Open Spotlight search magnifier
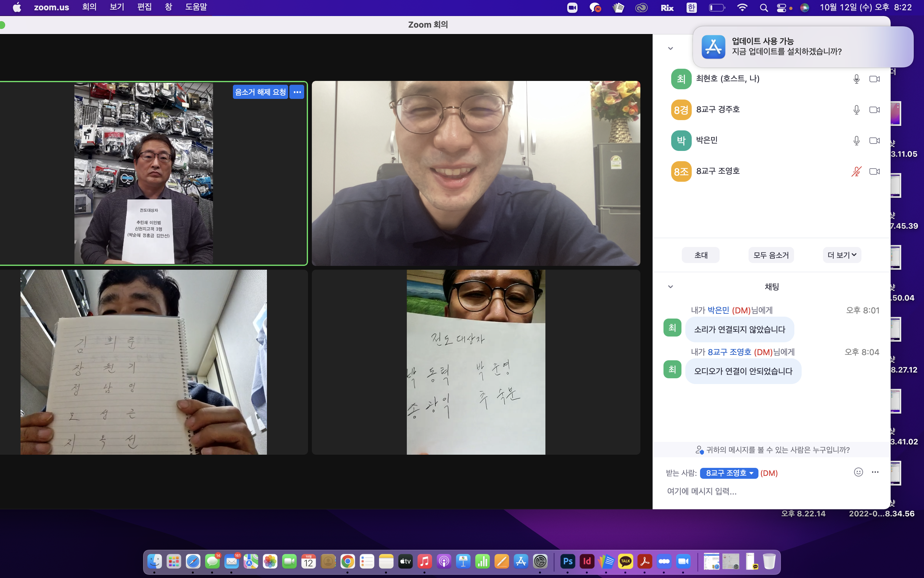The width and height of the screenshot is (924, 578). pyautogui.click(x=764, y=8)
